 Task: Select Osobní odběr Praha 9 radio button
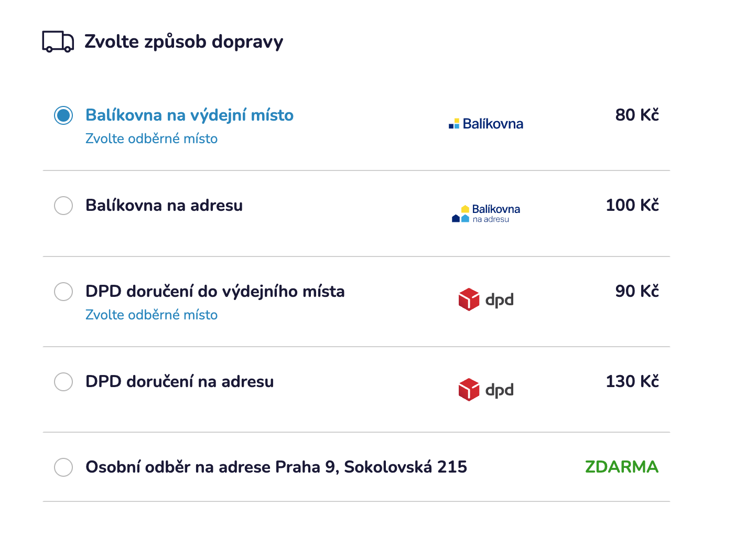63,467
